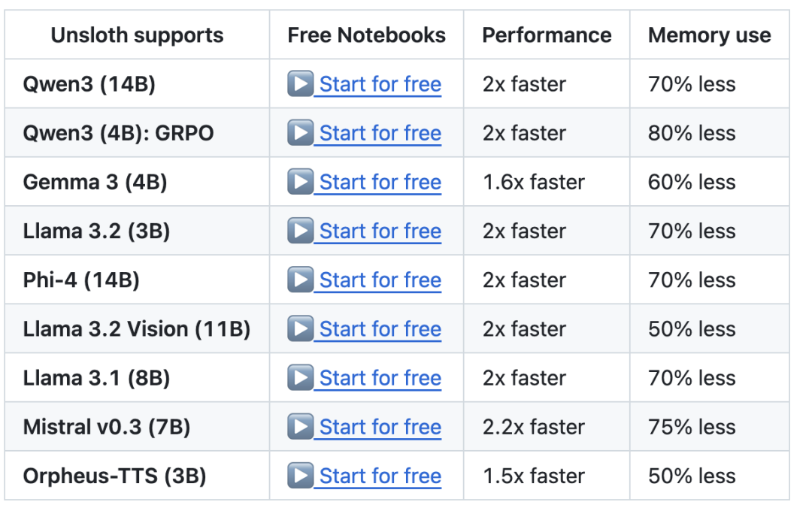This screenshot has height=511, width=812.
Task: Click the play icon in the Qwen3 (14B) row
Action: [x=300, y=84]
